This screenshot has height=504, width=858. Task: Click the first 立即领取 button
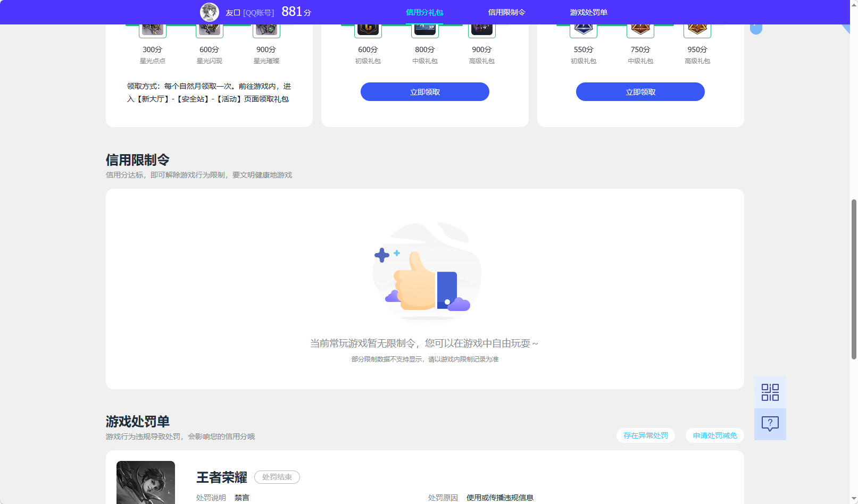(424, 91)
